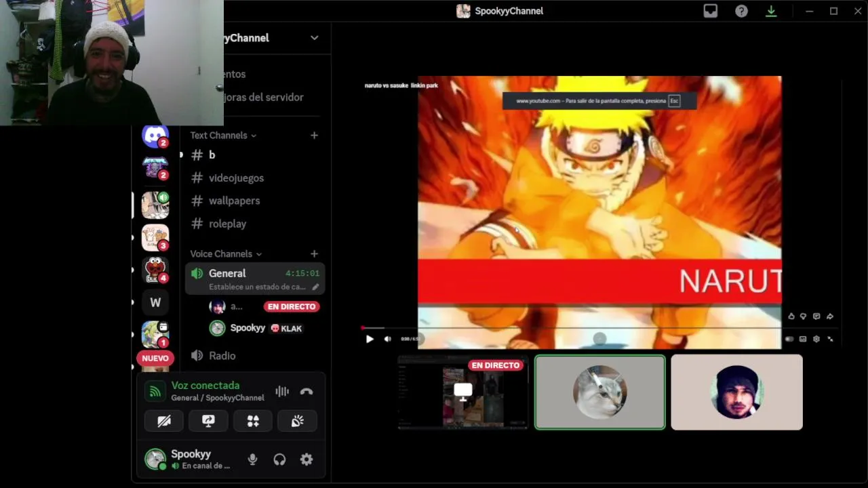Viewport: 868px width, 488px height.
Task: Open the server icon with letter W
Action: pyautogui.click(x=155, y=302)
